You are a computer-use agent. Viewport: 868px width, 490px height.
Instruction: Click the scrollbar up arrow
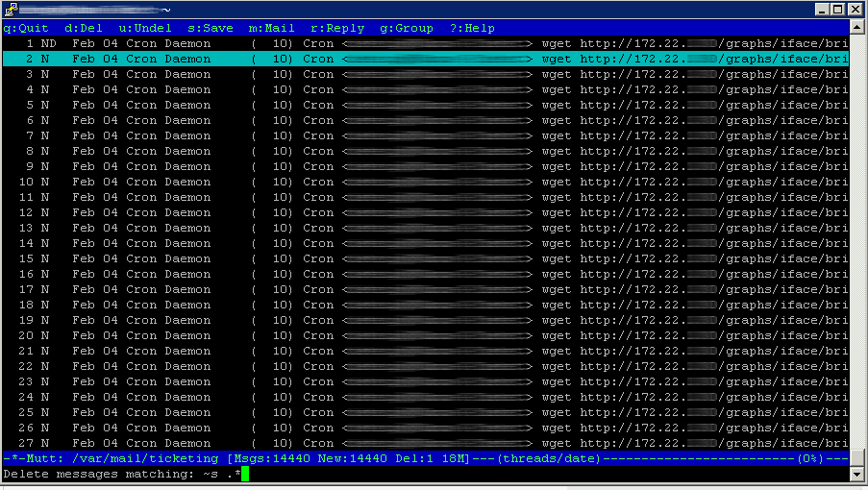click(x=856, y=27)
